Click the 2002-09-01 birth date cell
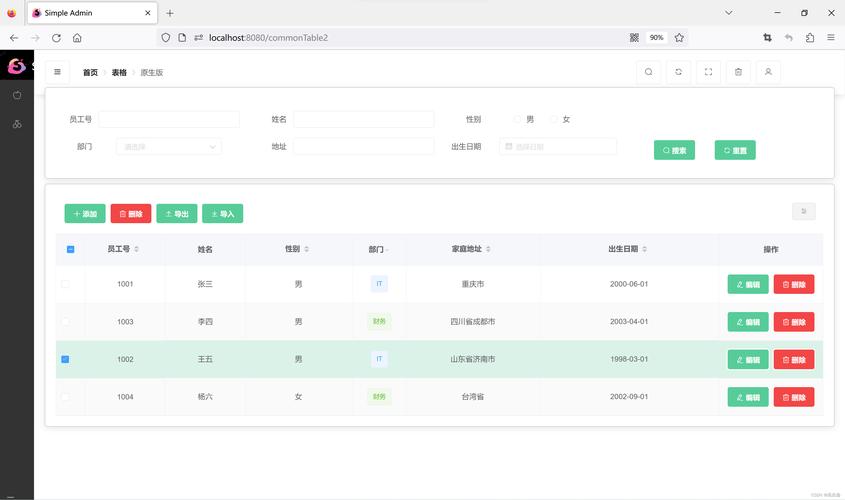 629,397
